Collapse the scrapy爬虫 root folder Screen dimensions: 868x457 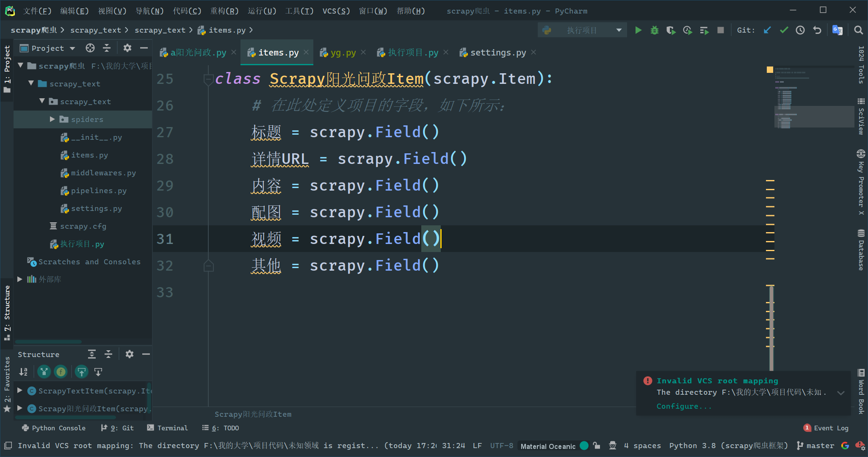click(20, 66)
